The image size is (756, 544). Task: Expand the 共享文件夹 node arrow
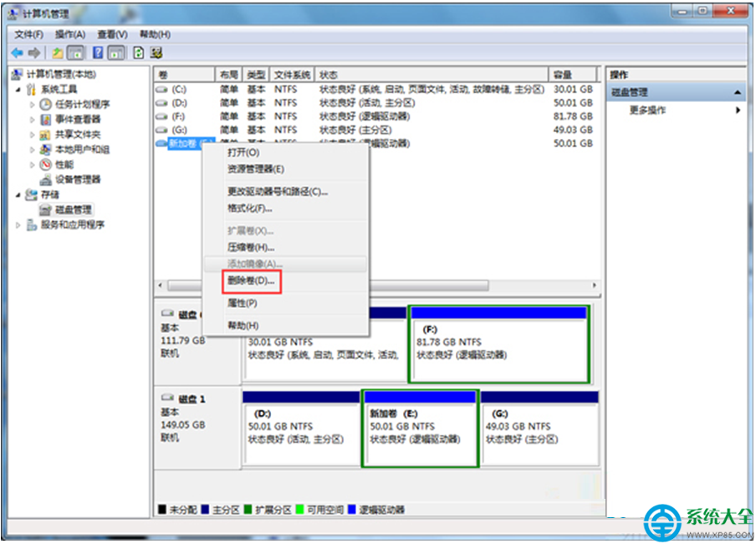pos(33,134)
